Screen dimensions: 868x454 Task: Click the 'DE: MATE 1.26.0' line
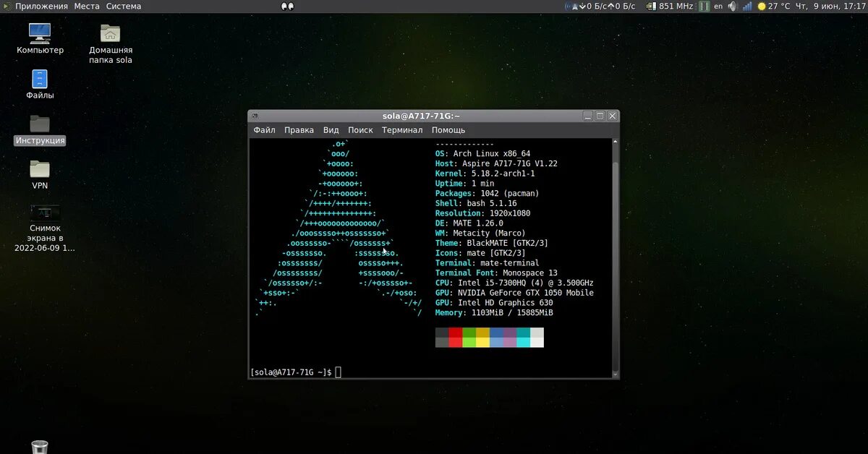tap(469, 223)
